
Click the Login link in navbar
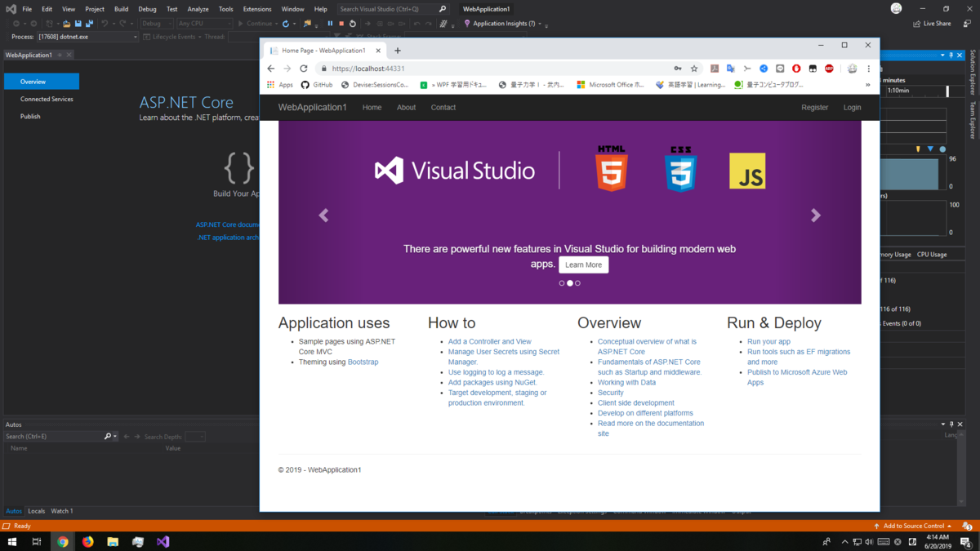(x=852, y=108)
